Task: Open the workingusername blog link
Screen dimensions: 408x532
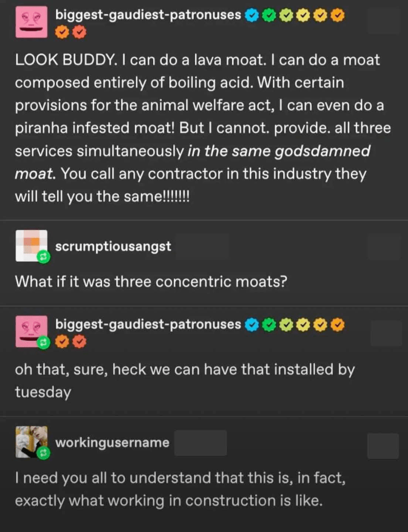Action: [x=112, y=442]
